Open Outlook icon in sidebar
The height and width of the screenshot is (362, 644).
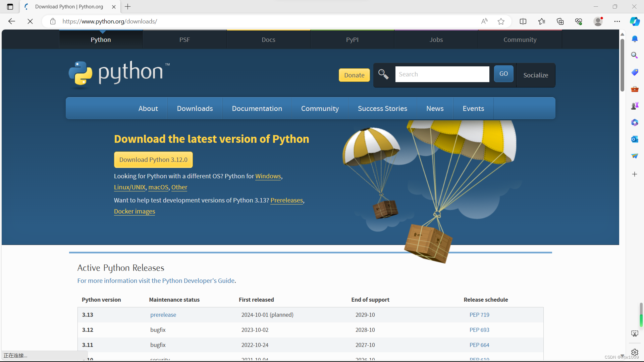pos(635,139)
